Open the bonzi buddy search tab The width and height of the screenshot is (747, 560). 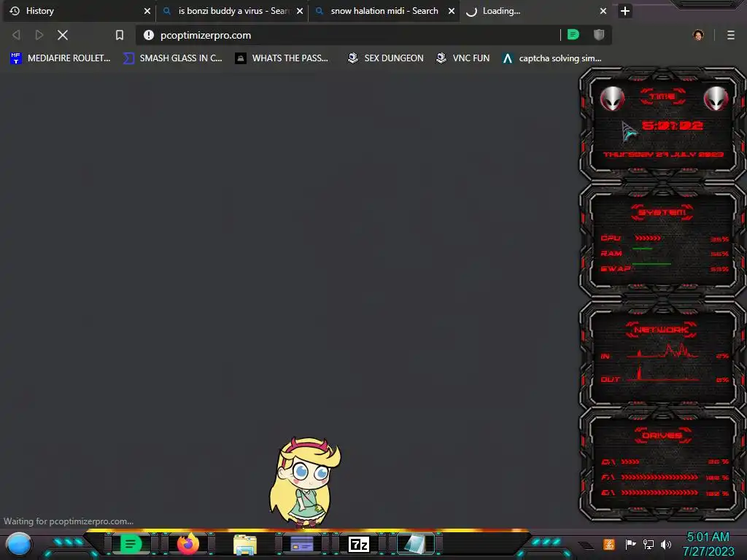[x=232, y=11]
